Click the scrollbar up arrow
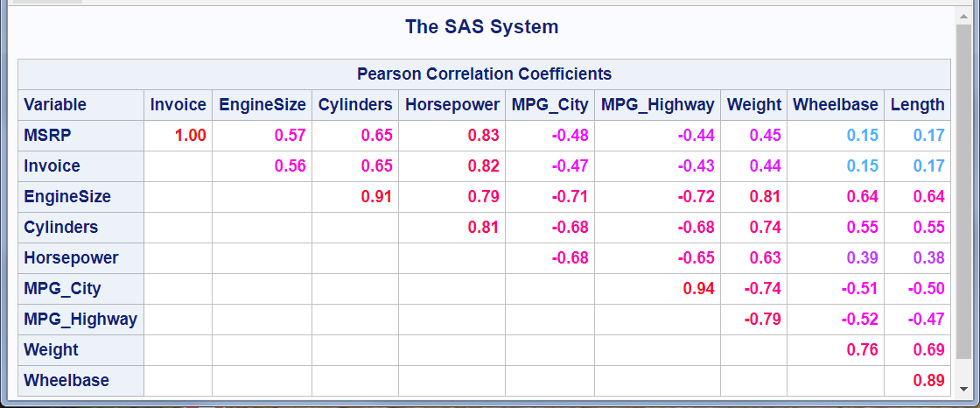The width and height of the screenshot is (980, 408). pos(964,15)
